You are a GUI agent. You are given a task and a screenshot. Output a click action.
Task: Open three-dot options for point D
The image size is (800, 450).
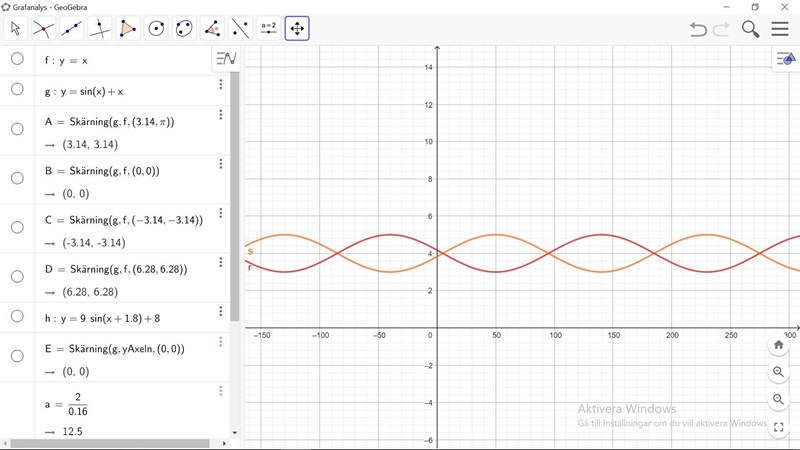click(x=221, y=263)
